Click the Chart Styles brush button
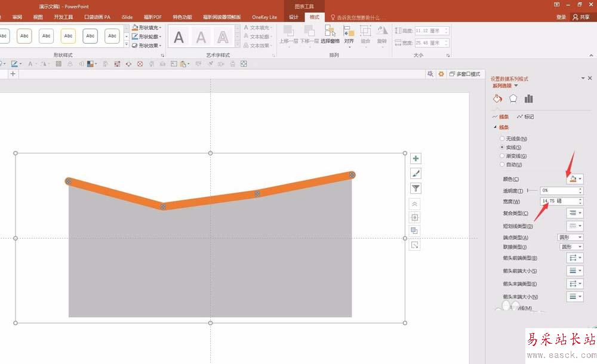 416,174
